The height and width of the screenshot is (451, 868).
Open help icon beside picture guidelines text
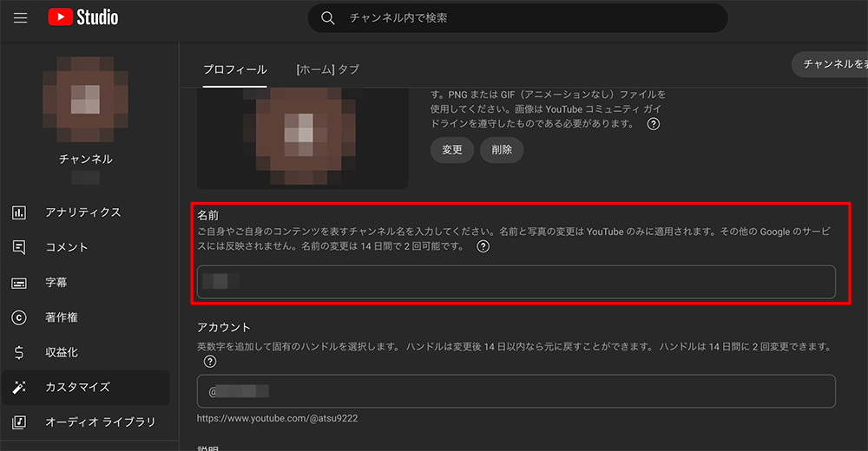654,124
